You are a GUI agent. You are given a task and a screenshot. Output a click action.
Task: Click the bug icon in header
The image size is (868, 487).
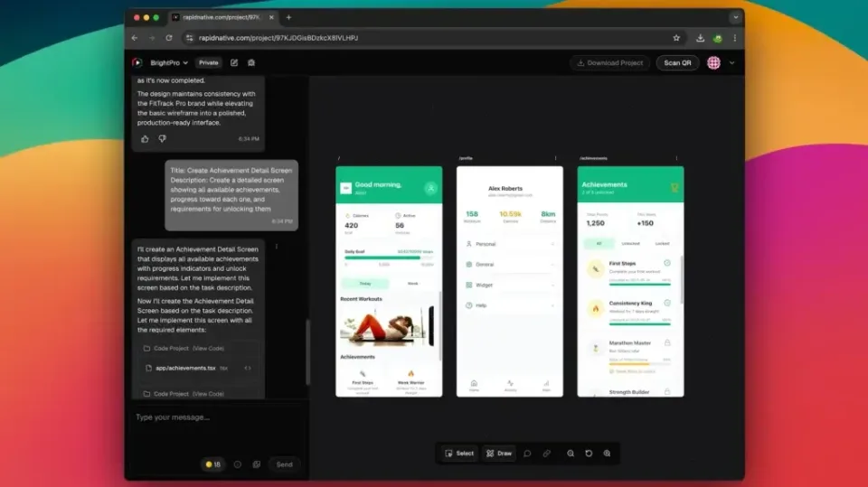point(251,62)
